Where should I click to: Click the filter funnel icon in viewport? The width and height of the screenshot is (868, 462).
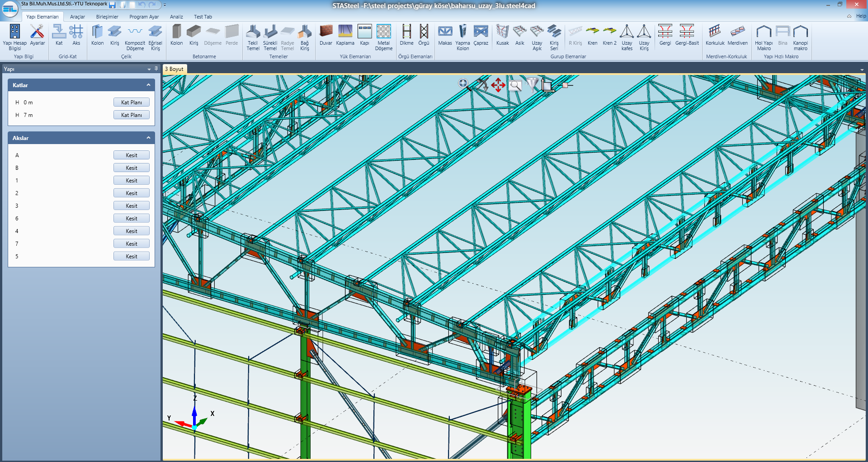(x=533, y=84)
